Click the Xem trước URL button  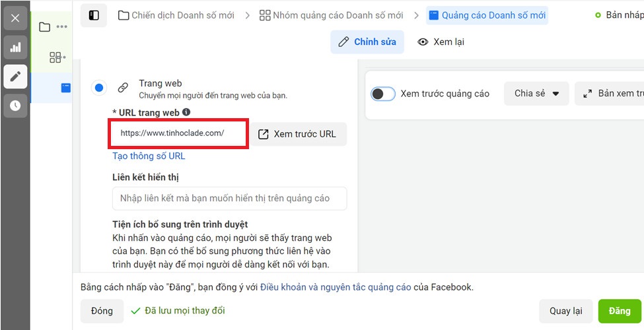(x=299, y=134)
